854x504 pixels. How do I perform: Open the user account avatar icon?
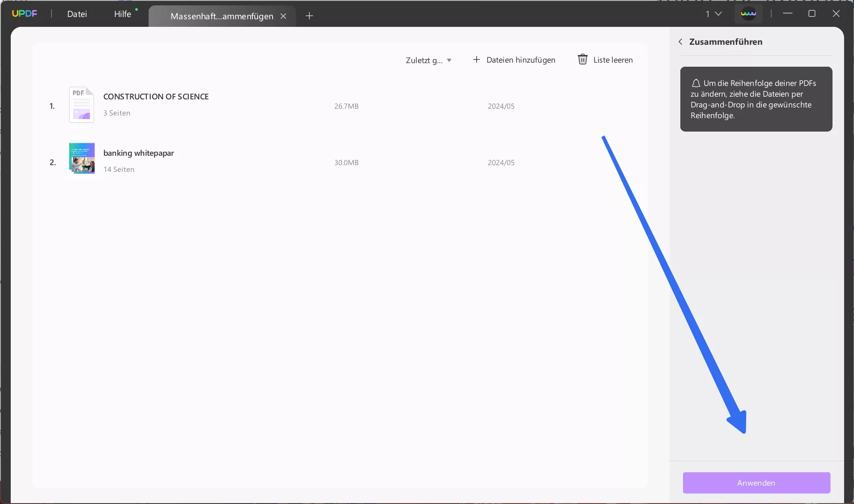click(x=749, y=13)
